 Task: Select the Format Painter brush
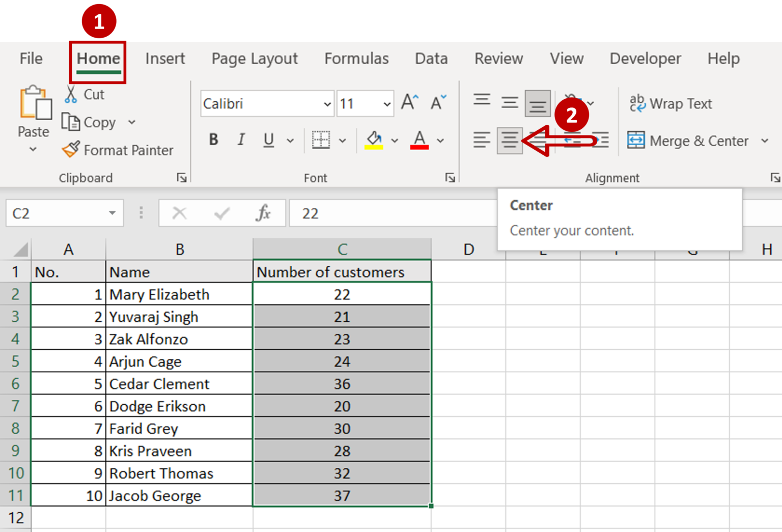click(71, 150)
